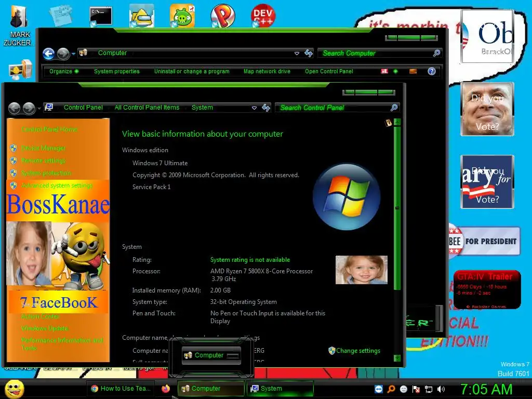Select All Control Panel Items breadcrumb

click(x=147, y=108)
